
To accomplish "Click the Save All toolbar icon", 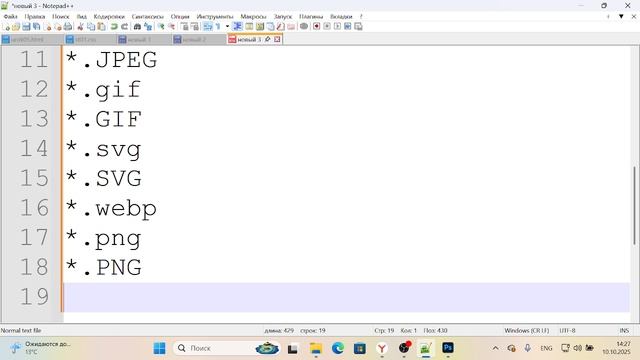I will [x=37, y=27].
